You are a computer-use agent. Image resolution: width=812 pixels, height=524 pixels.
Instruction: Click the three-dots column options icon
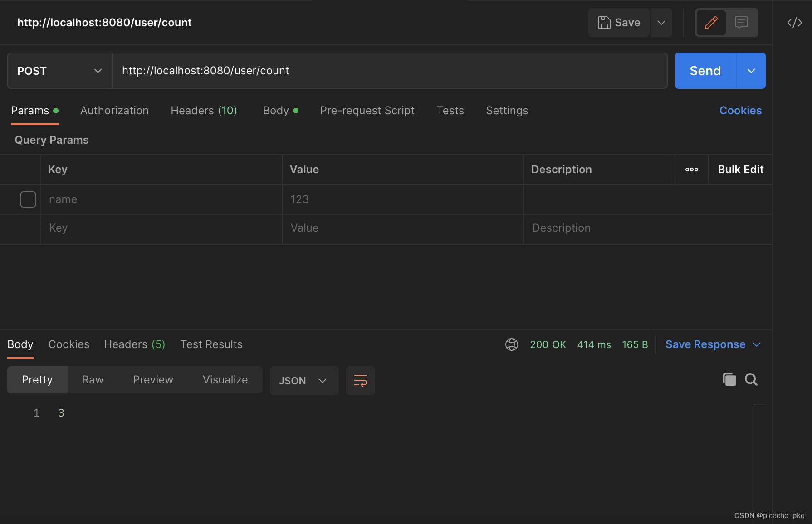tap(692, 170)
